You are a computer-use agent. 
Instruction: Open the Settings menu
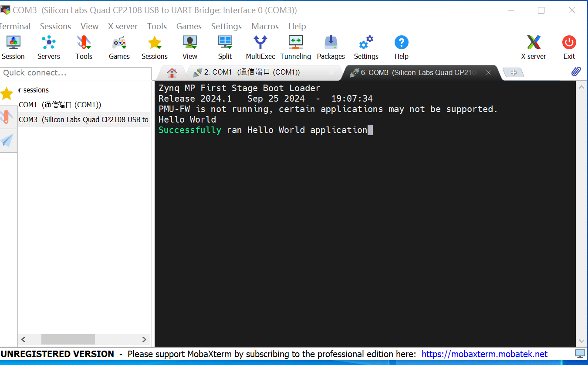click(x=226, y=26)
